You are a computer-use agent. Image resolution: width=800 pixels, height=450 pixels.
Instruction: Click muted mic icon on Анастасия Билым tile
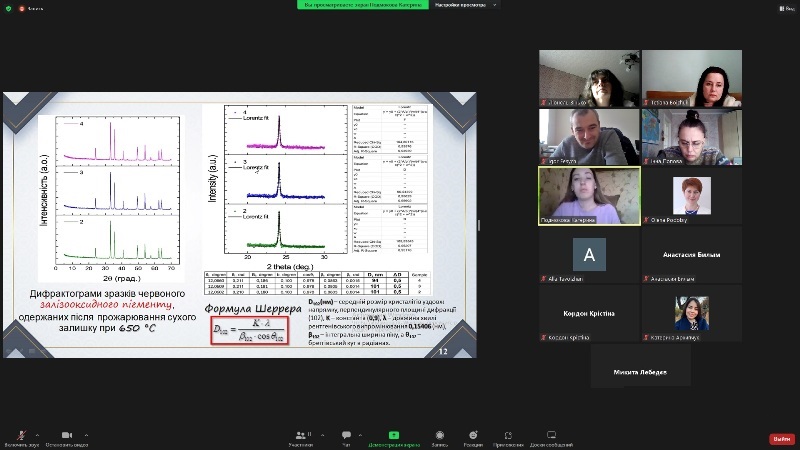click(x=646, y=279)
